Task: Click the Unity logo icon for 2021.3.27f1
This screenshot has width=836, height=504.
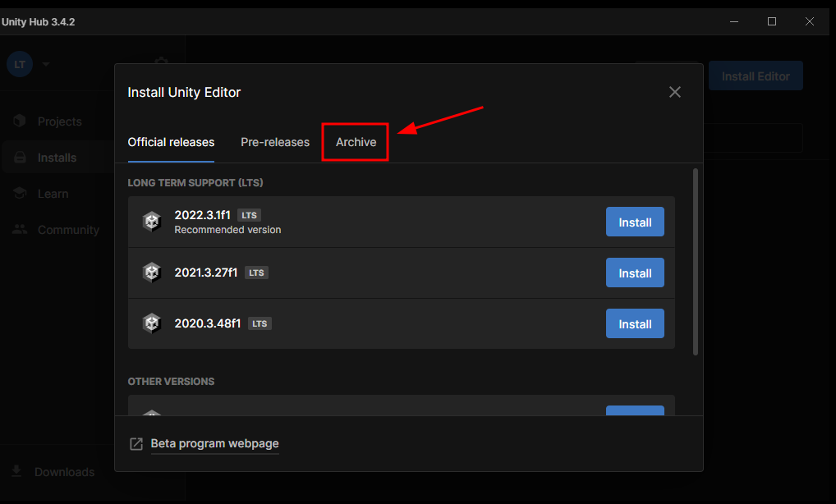Action: tap(152, 273)
